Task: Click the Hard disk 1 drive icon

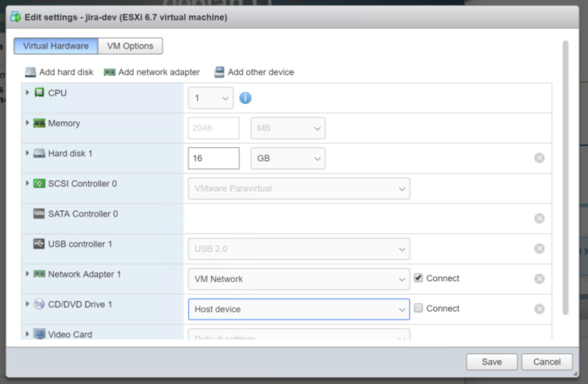Action: pos(39,153)
